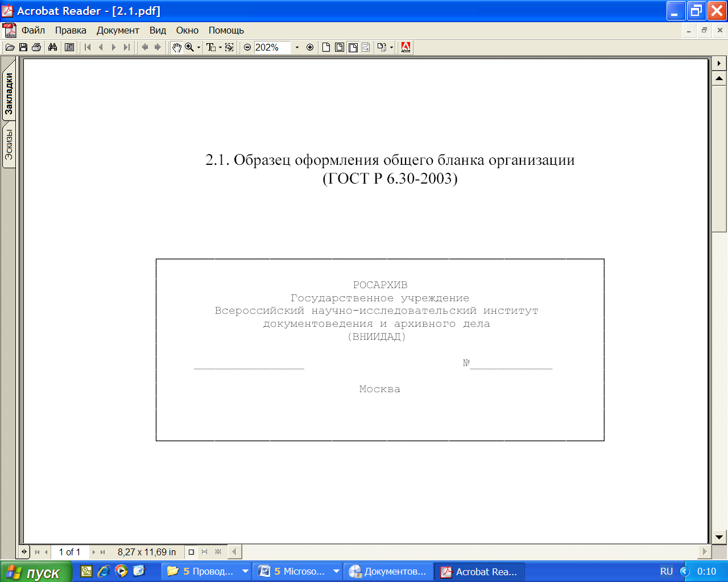Switch to Документов... taskbar window

point(388,571)
